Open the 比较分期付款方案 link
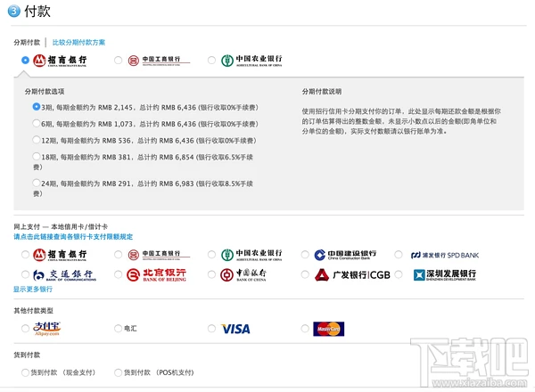This screenshot has height=392, width=535. (78, 42)
